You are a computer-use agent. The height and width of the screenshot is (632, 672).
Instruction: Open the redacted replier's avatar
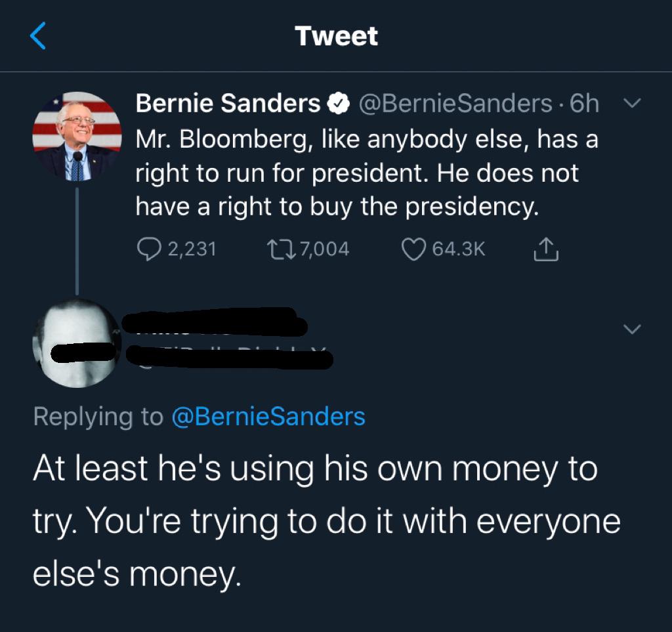pos(77,343)
